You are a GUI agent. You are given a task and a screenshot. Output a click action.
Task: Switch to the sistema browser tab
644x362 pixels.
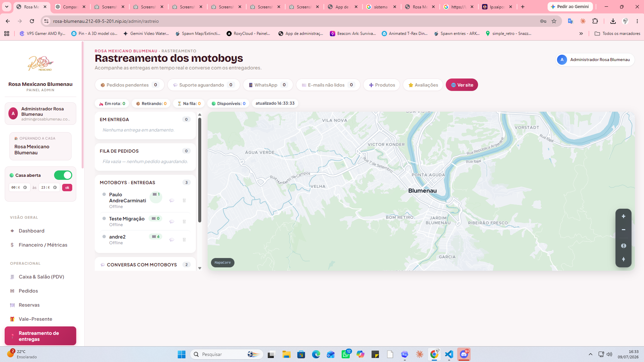tap(381, 7)
